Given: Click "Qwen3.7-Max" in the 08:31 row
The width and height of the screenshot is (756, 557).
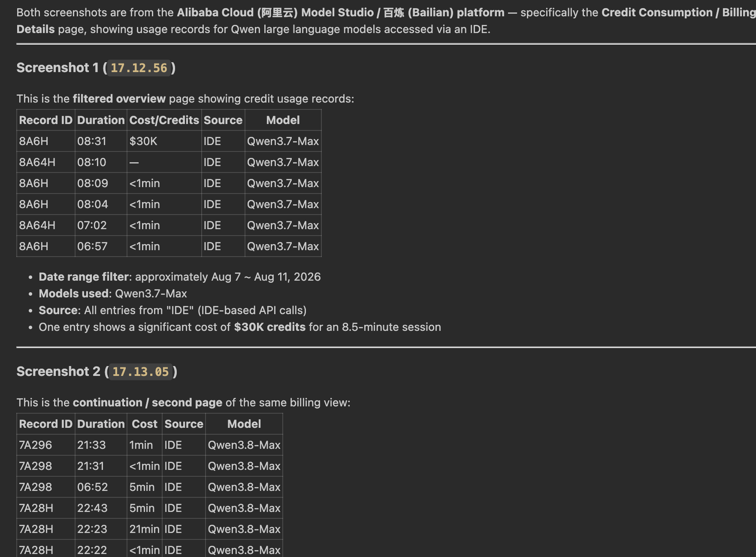Looking at the screenshot, I should click(283, 141).
